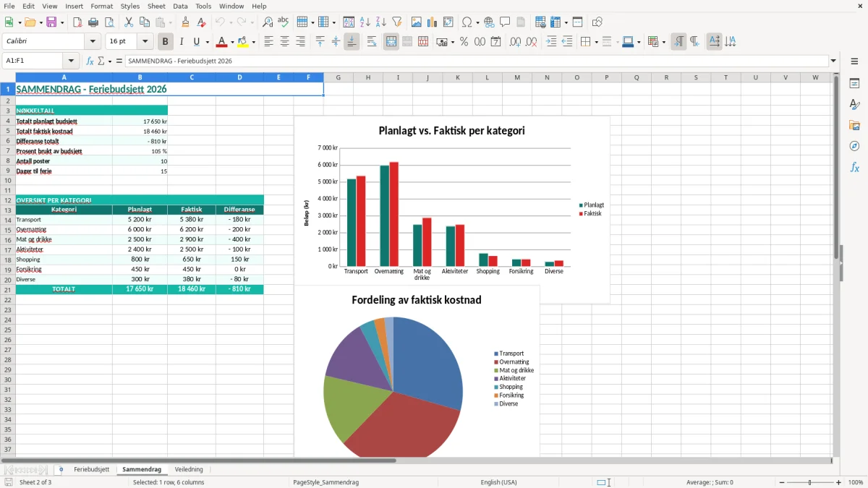Export directly as PDF
This screenshot has width=868, height=488.
(77, 22)
